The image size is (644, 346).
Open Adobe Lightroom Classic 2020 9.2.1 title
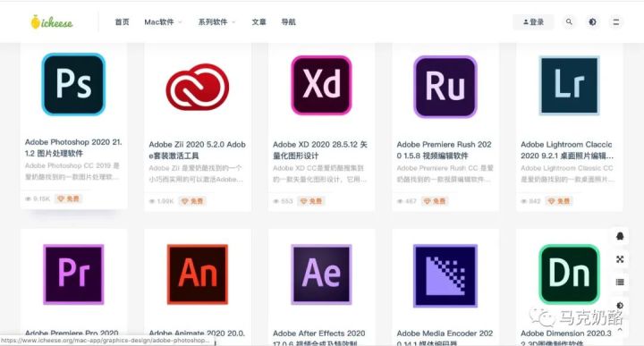tap(567, 150)
